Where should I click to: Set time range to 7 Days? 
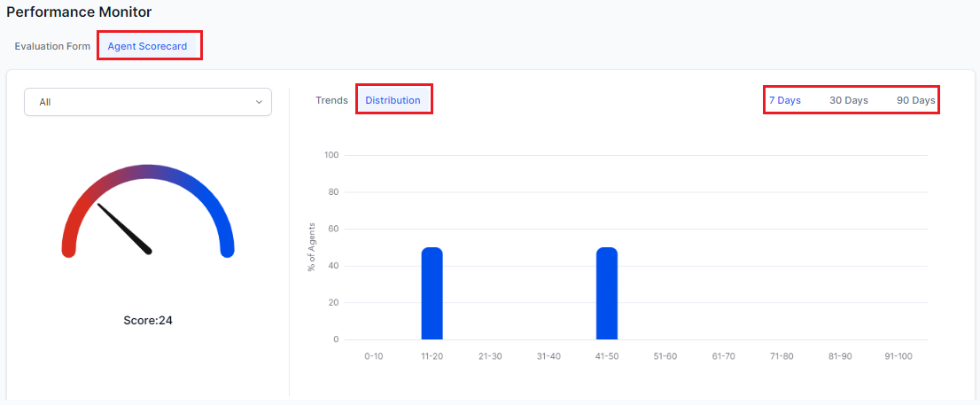[x=784, y=100]
